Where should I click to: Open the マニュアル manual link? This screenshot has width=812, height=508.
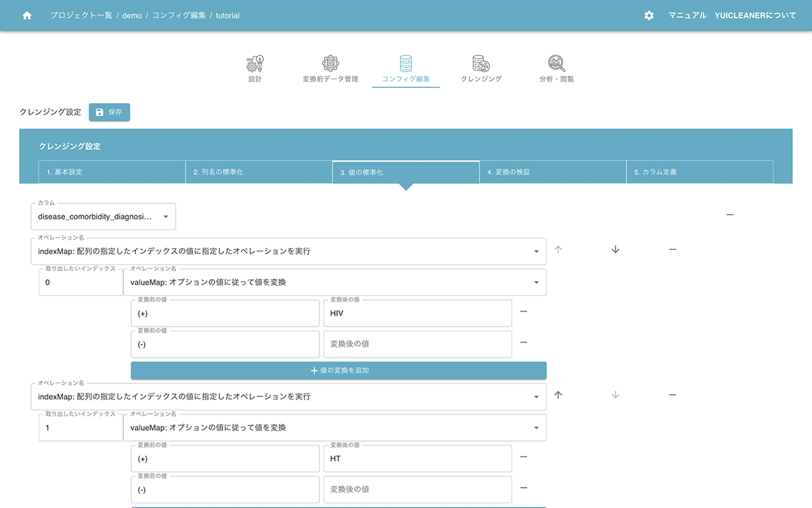(687, 16)
